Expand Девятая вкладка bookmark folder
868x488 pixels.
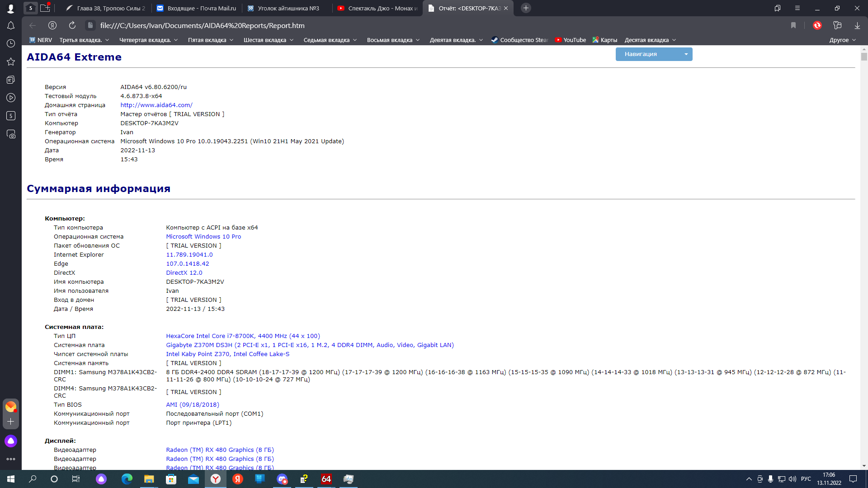456,40
